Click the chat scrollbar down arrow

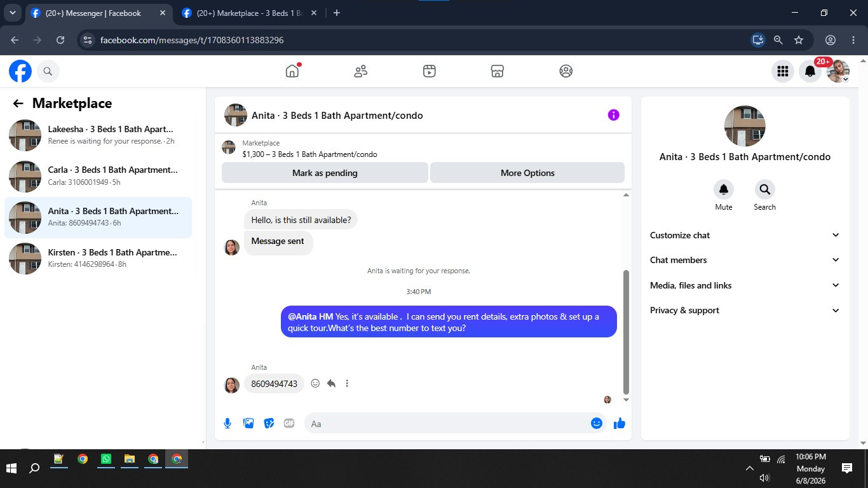[x=626, y=400]
